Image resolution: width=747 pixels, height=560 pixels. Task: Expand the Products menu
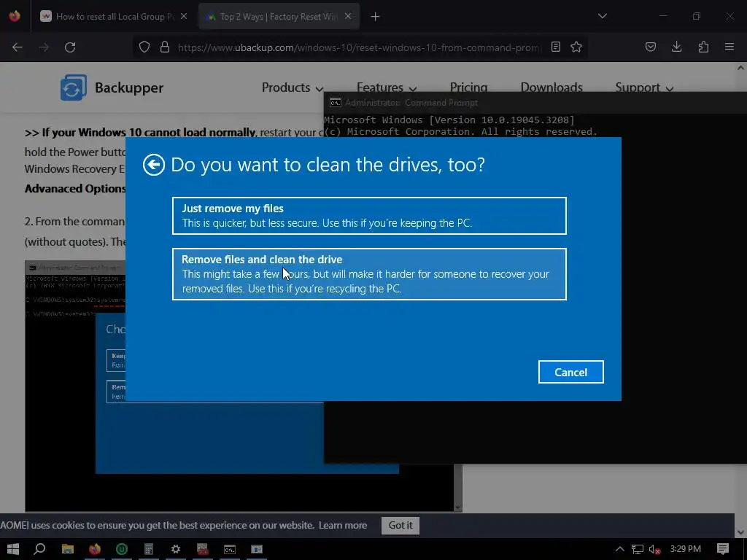[292, 87]
